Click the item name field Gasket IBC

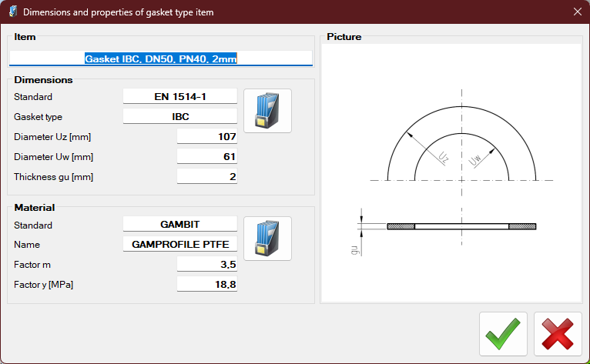(160, 58)
